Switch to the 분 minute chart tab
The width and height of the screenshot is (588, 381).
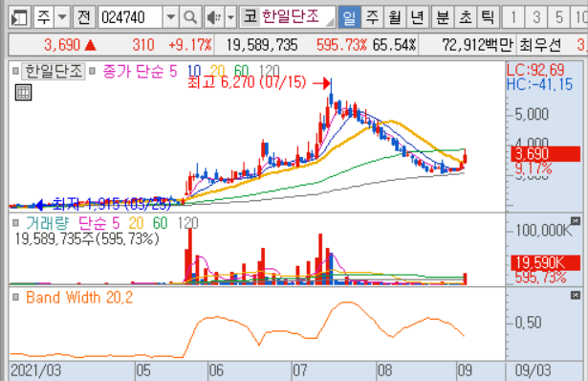click(x=443, y=17)
